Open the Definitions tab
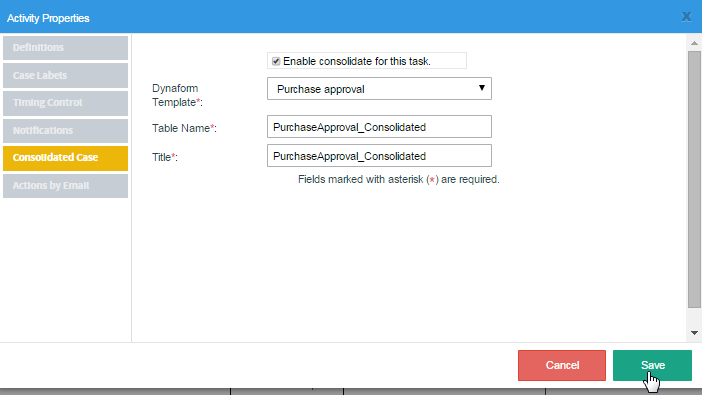Viewport: 702px width, 395px height. click(65, 47)
